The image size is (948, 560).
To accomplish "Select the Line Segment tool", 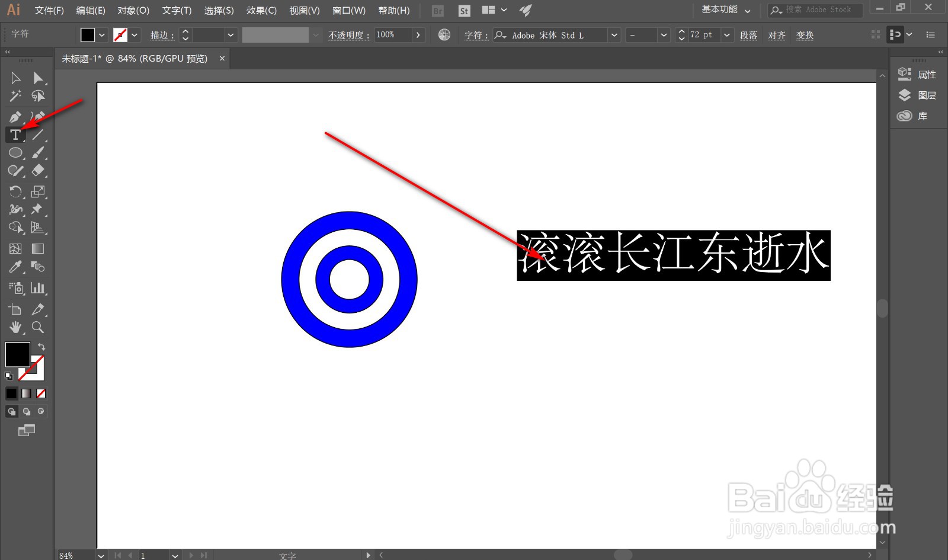I will tap(38, 135).
